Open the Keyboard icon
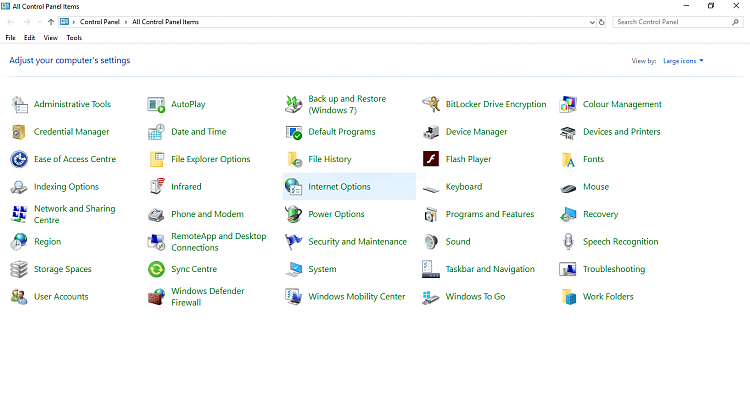This screenshot has height=400, width=750. 431,189
